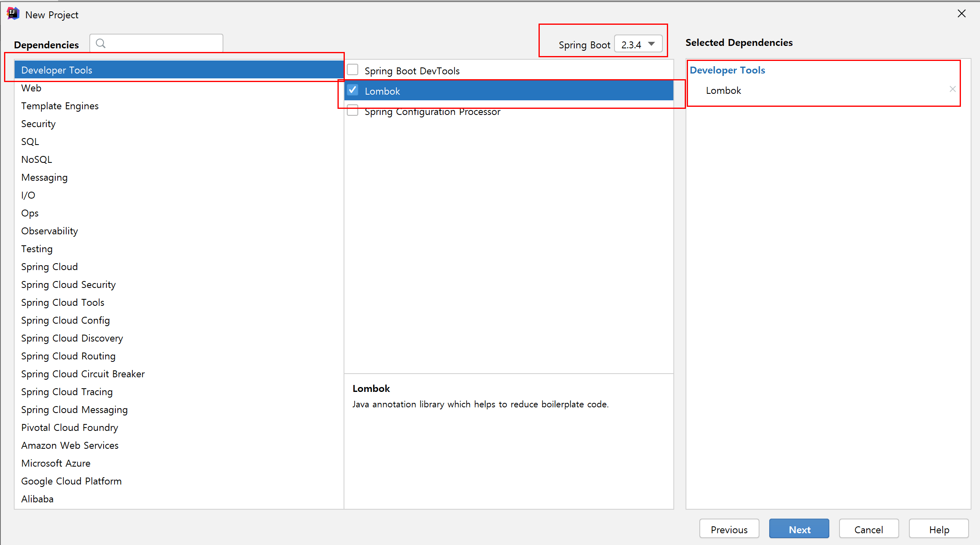Click the Spring Boot DevTools label
The image size is (980, 545).
pos(412,71)
